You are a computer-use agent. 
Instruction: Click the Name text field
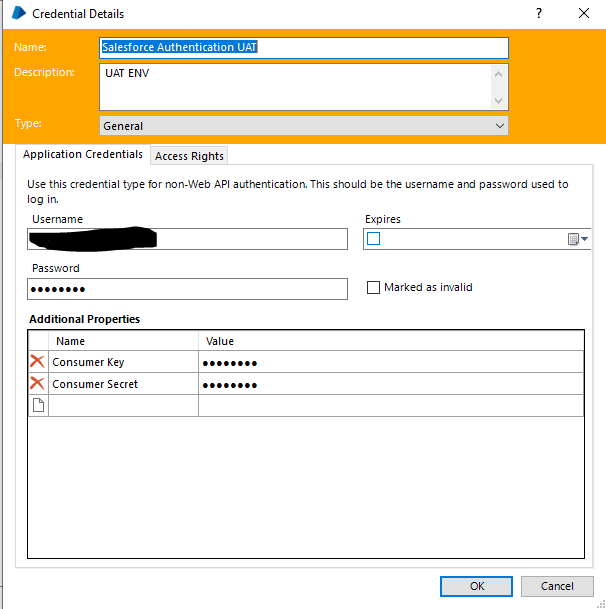(304, 47)
